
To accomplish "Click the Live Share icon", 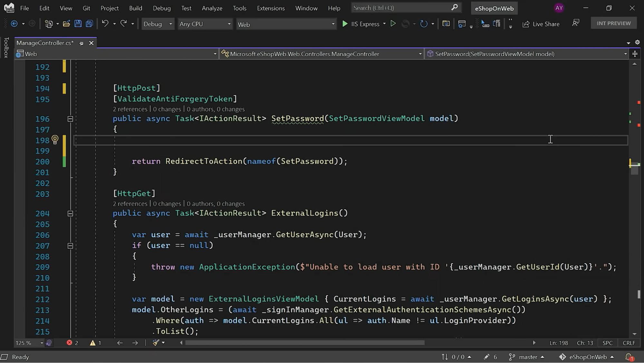I will tap(526, 24).
